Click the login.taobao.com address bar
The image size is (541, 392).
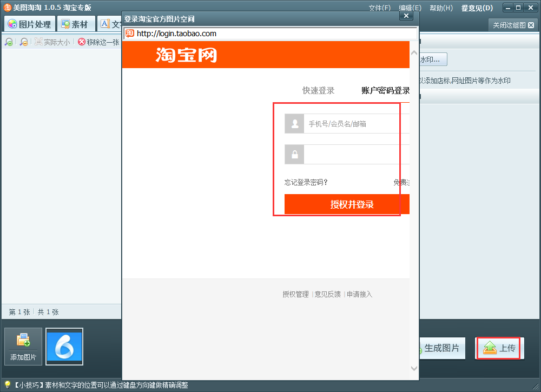pos(270,34)
